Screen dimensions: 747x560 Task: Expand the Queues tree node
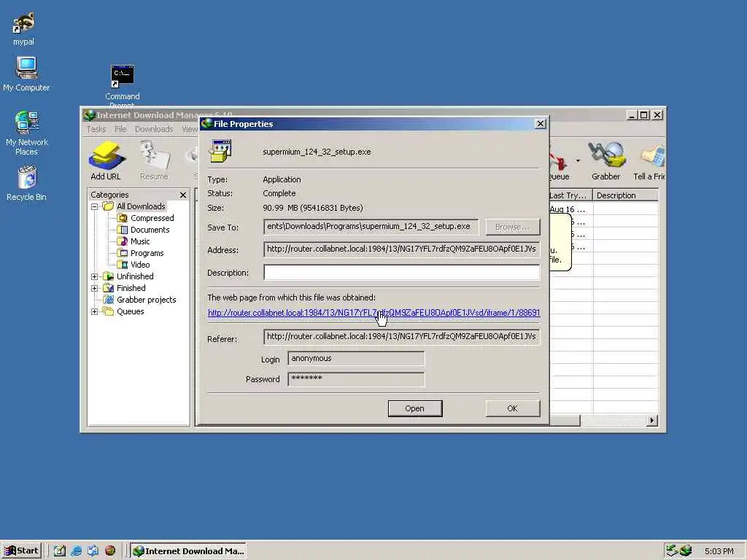click(x=94, y=311)
